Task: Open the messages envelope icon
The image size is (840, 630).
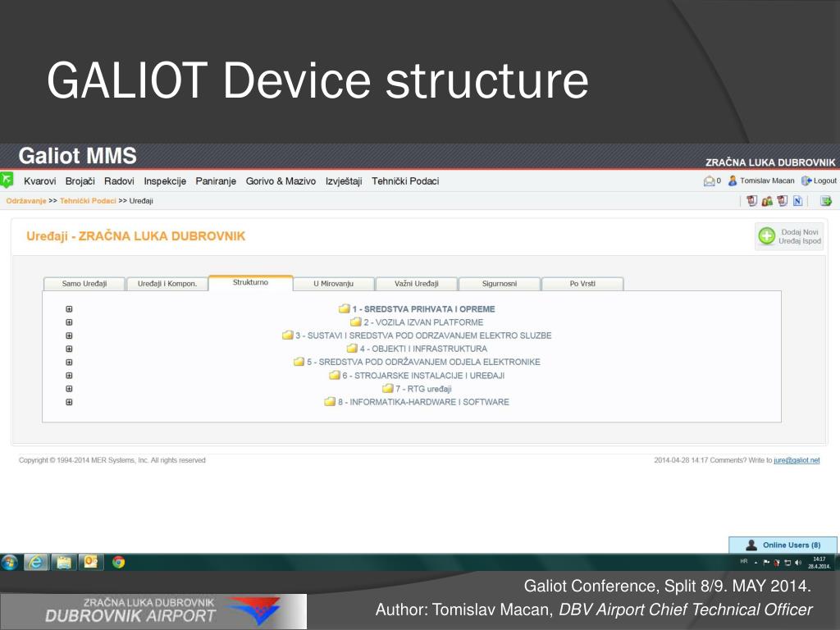Action: (710, 181)
